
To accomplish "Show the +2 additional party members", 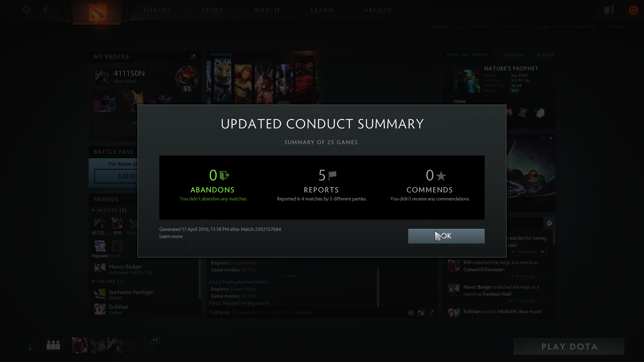I will pyautogui.click(x=155, y=340).
